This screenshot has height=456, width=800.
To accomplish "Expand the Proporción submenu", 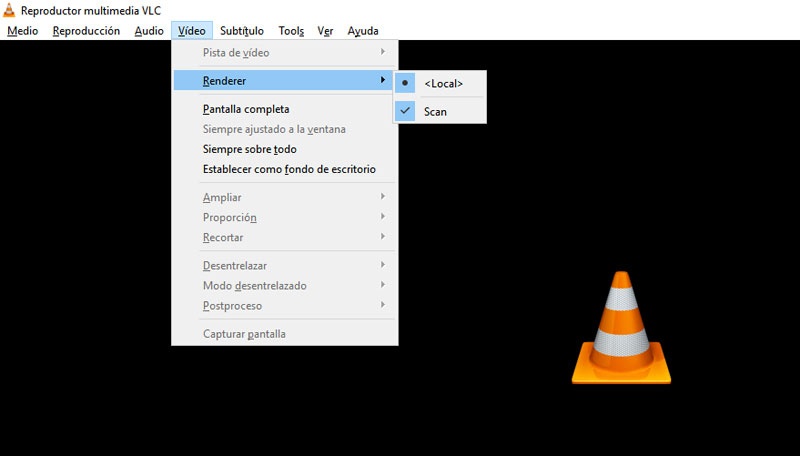I will 285,217.
